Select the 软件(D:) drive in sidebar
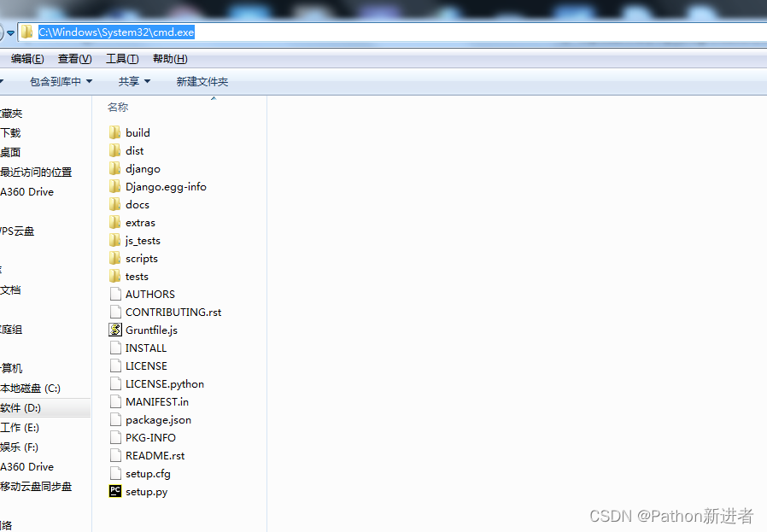 (34, 408)
